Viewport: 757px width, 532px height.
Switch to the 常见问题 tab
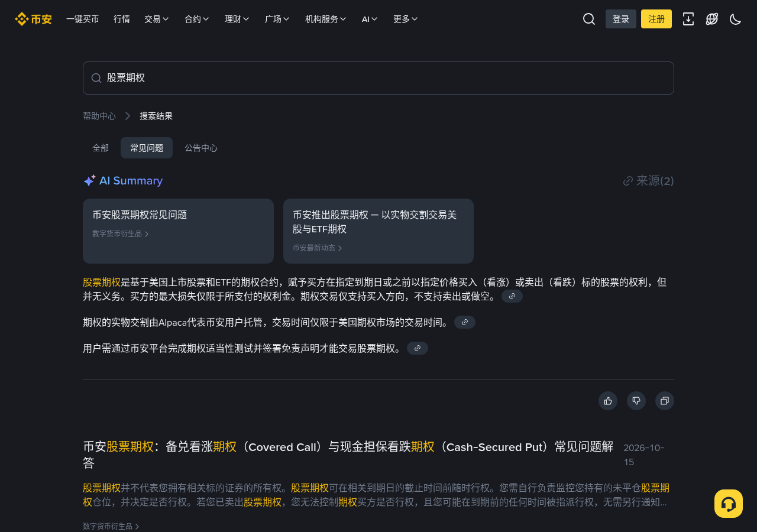pos(147,148)
